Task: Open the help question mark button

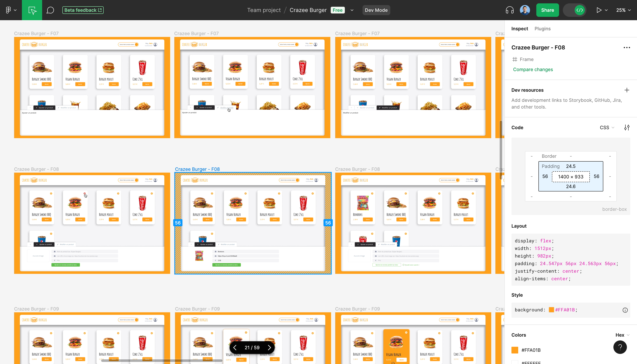Action: coord(620,347)
